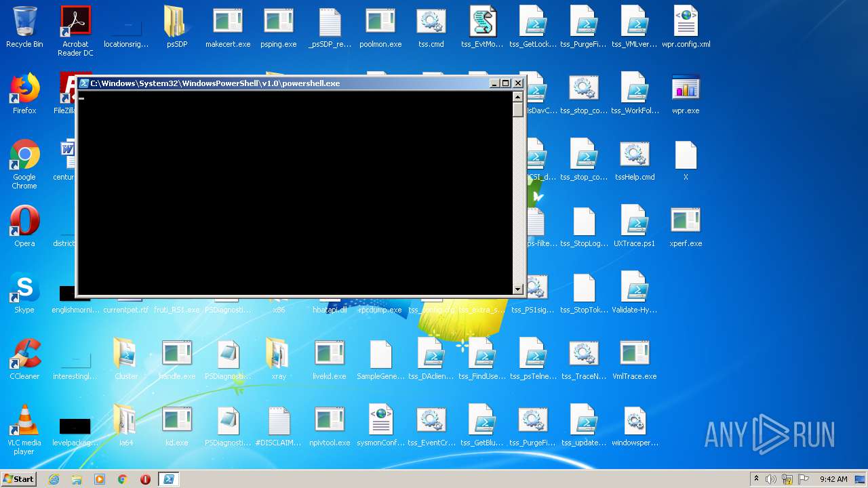Open Windows Media Player taskbar icon
The image size is (868, 488).
100,479
